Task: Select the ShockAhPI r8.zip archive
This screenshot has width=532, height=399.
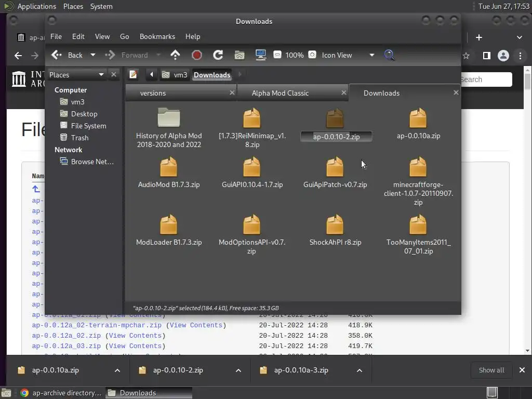Action: (x=335, y=230)
